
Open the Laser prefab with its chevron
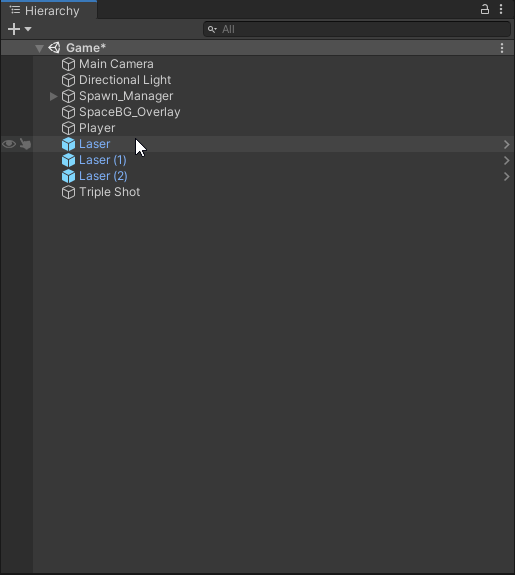click(x=506, y=144)
